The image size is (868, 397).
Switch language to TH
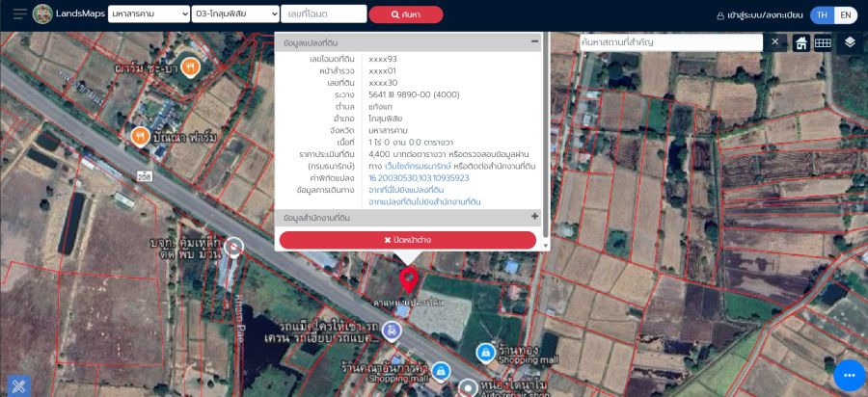point(822,14)
